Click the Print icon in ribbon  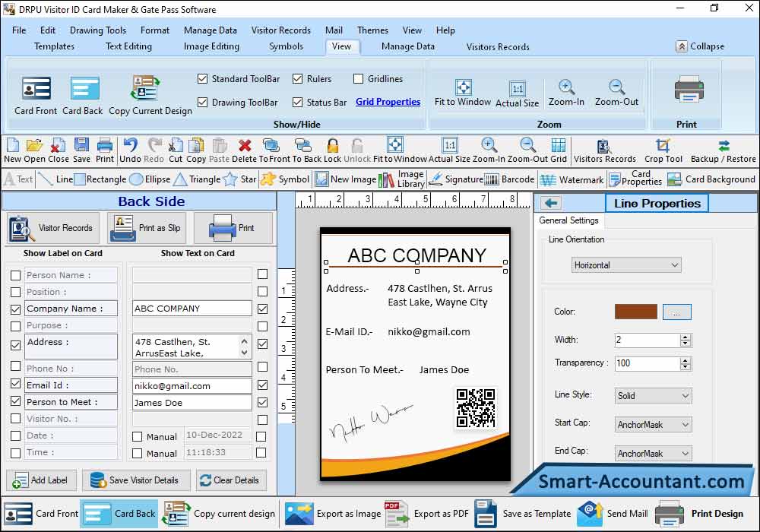(x=689, y=89)
